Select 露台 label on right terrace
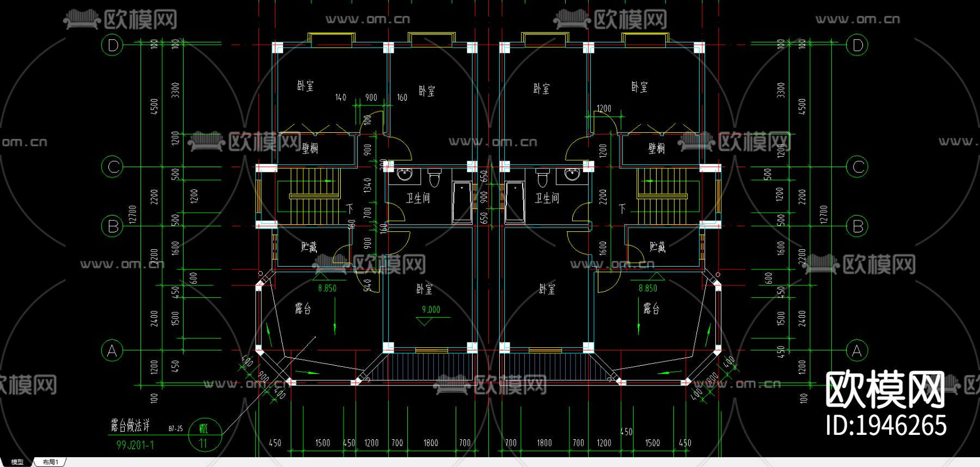Image resolution: width=980 pixels, height=467 pixels. 651,309
